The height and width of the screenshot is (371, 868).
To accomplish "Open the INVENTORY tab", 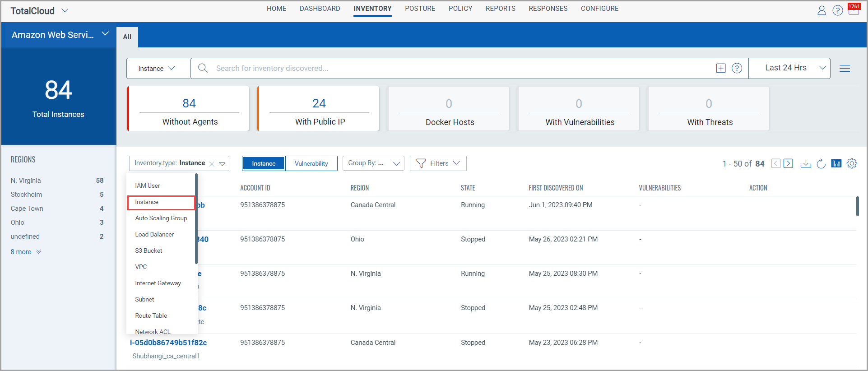I will pos(372,9).
